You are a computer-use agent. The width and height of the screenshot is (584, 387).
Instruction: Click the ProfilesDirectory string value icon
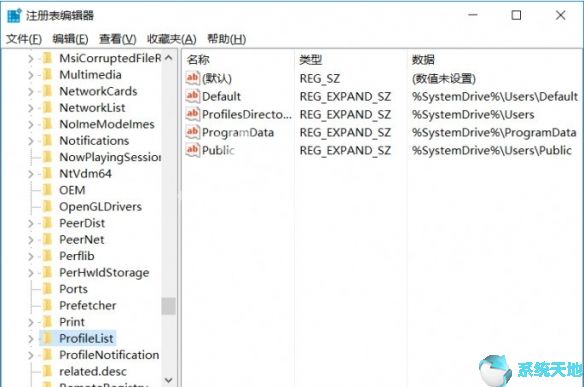(x=193, y=114)
